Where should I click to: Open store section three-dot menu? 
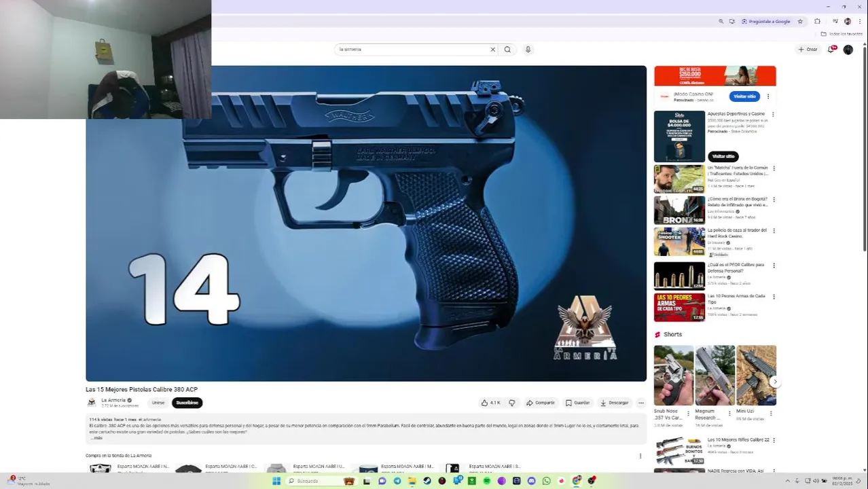tap(640, 456)
